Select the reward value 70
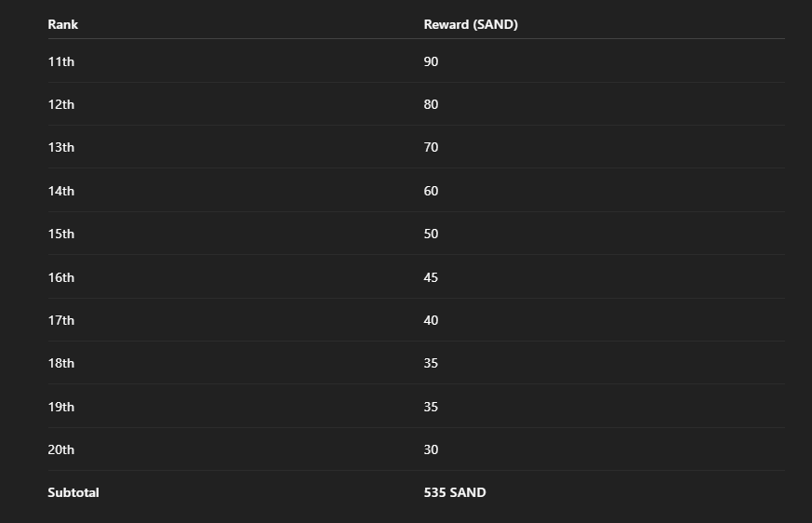 click(431, 147)
